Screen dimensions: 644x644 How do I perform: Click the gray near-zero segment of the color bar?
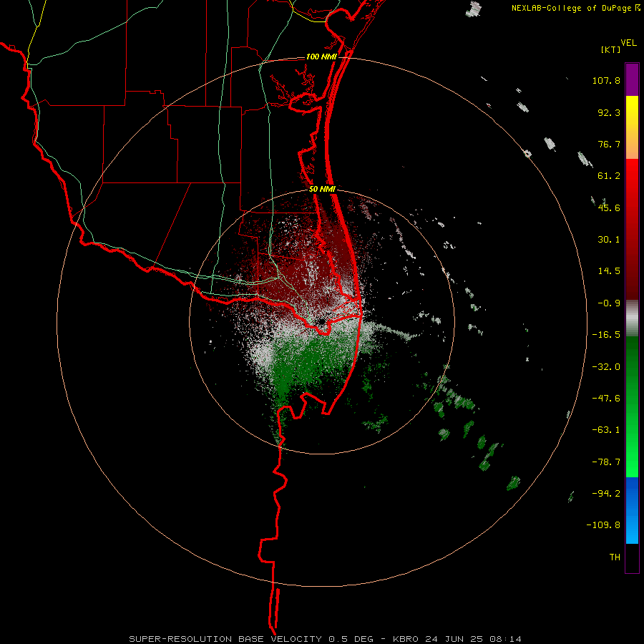pyautogui.click(x=632, y=318)
